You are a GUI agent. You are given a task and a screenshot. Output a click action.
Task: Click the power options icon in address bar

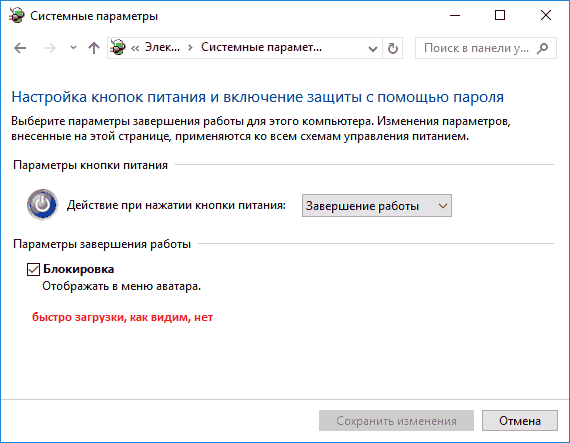click(x=117, y=48)
